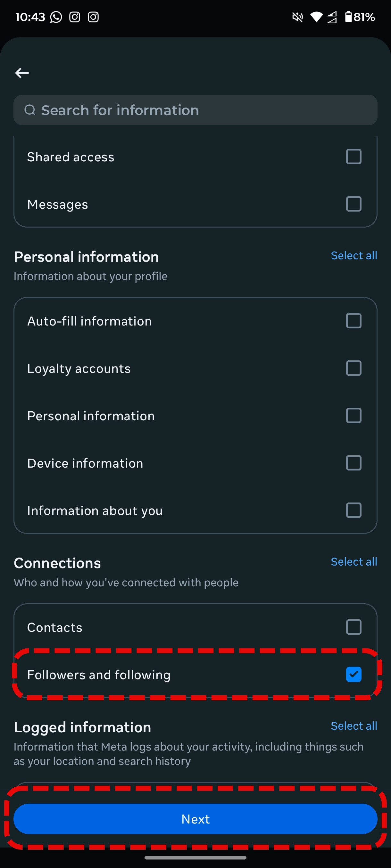Viewport: 391px width, 868px height.
Task: Tap the Search for information field
Action: click(x=152, y=110)
